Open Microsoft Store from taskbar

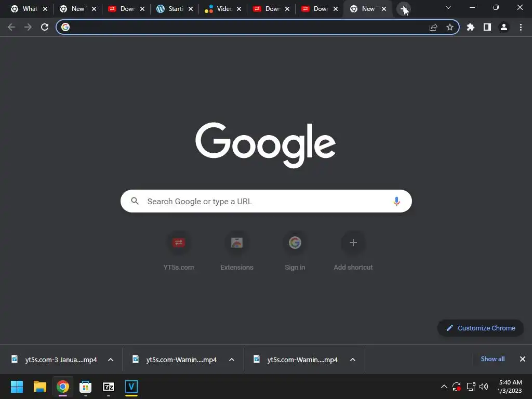click(86, 387)
